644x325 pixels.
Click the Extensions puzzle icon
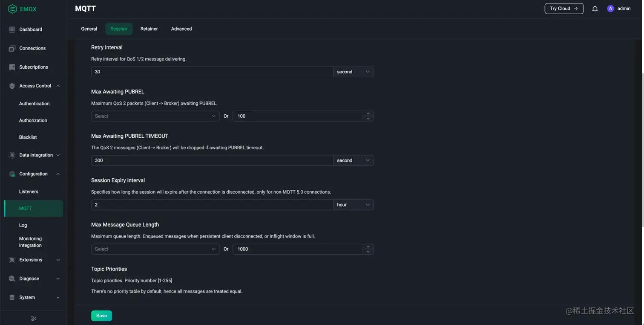point(12,260)
